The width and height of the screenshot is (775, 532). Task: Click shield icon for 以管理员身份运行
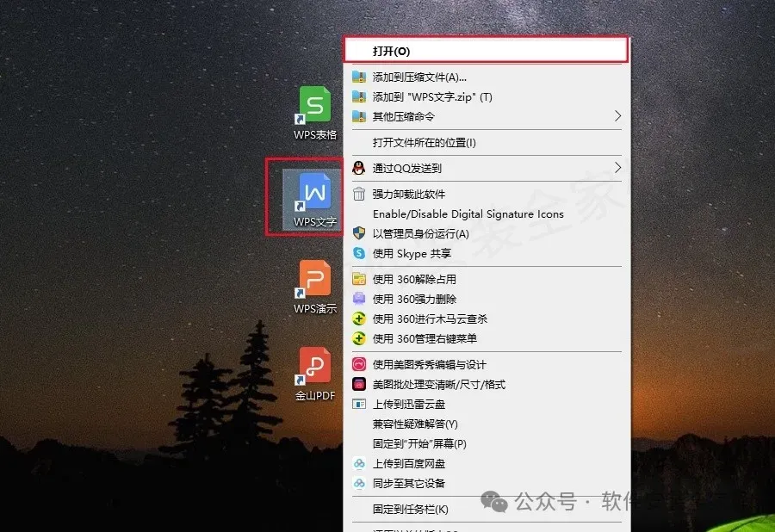coord(359,233)
